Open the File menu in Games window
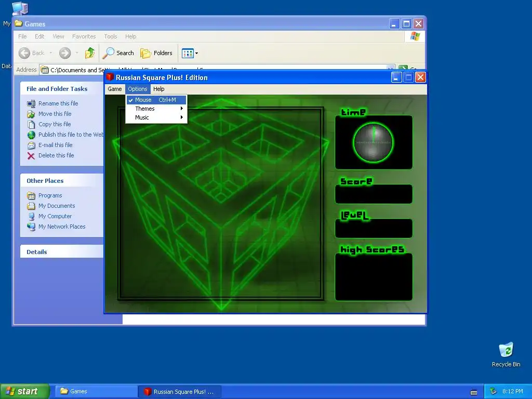 22,36
